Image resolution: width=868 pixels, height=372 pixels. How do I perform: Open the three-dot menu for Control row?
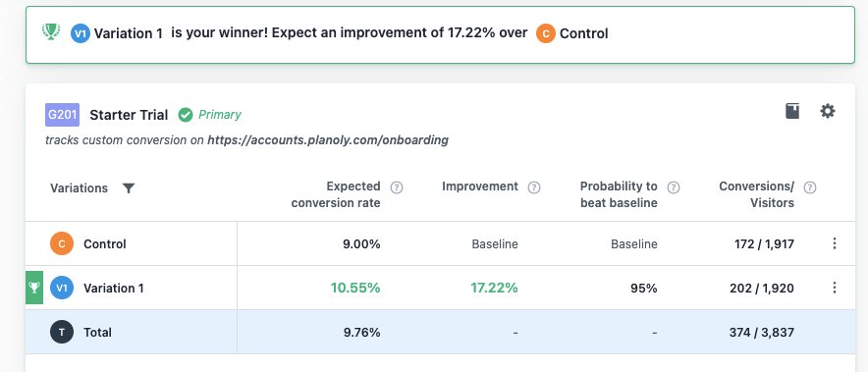(x=835, y=243)
